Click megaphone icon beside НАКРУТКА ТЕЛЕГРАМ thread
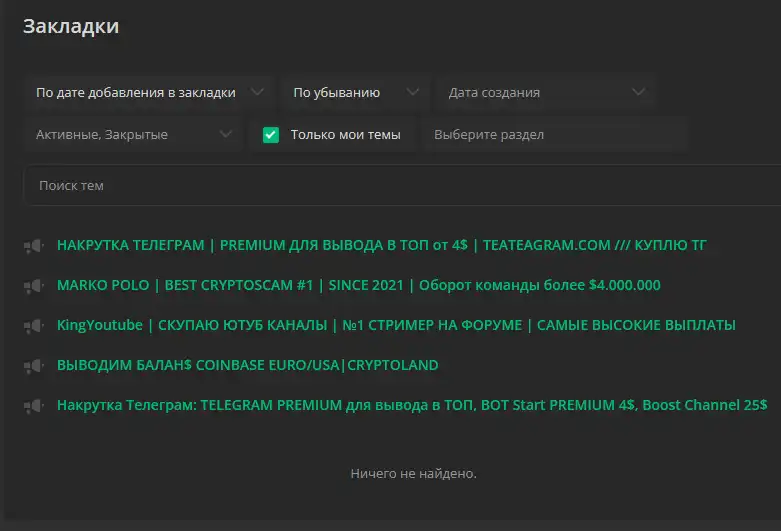This screenshot has height=531, width=781. (x=33, y=246)
